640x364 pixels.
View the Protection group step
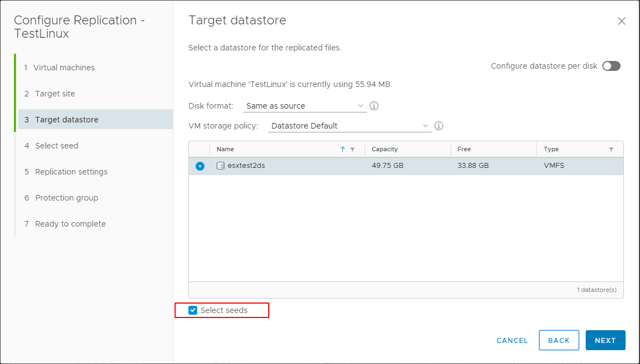click(x=66, y=197)
